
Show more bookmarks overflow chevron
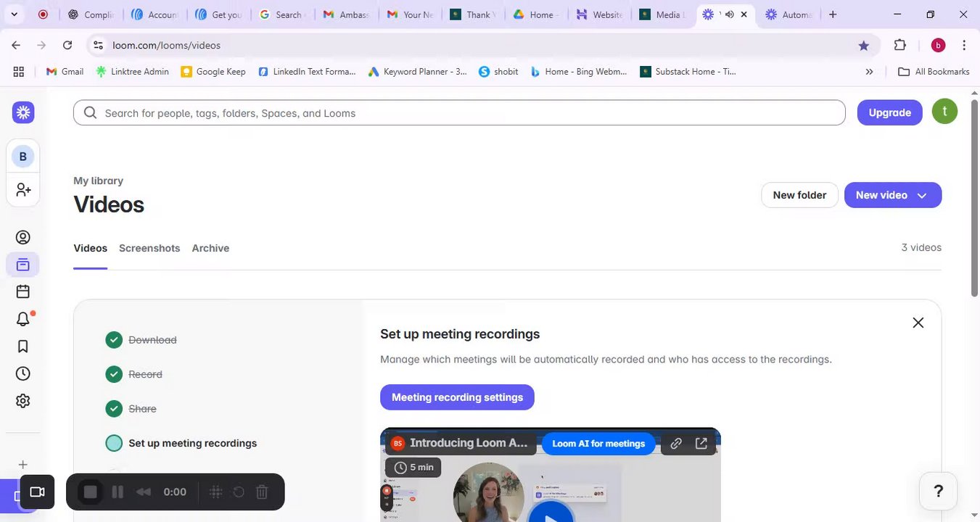click(870, 72)
